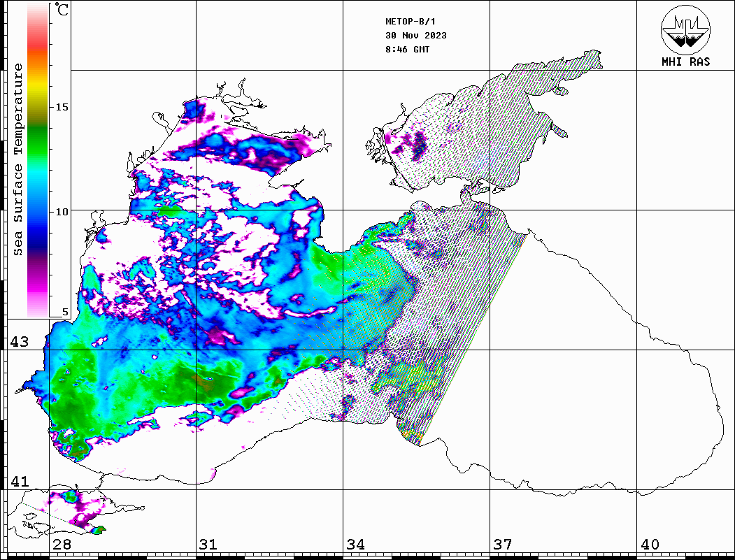Click the 'MHI RAS' label text
This screenshot has height=560, width=735.
(686, 62)
